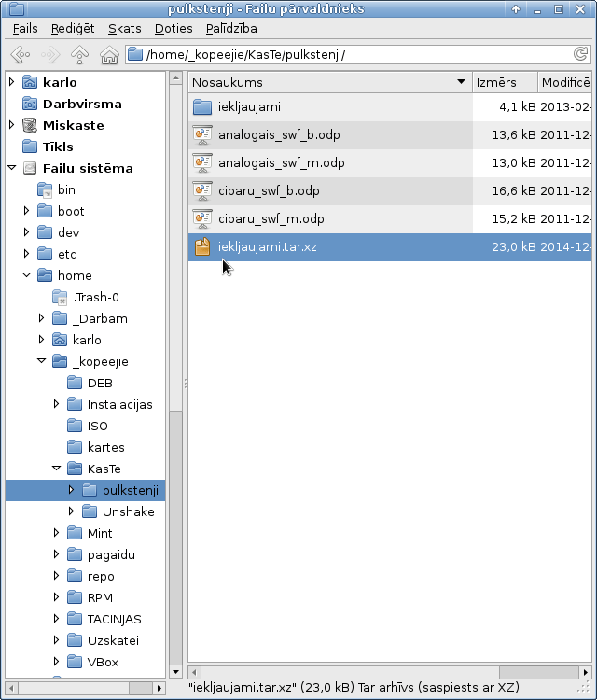
Task: Reload the folder with the refresh icon
Action: pyautogui.click(x=580, y=54)
